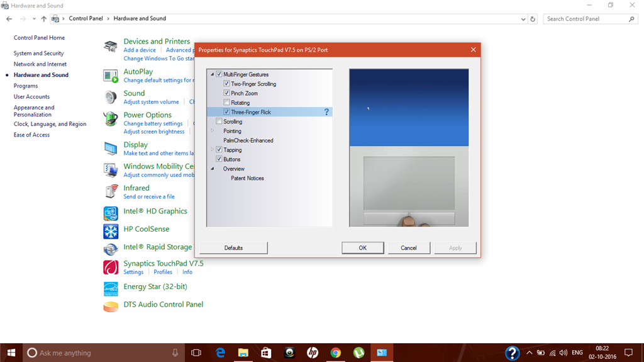Toggle the Tapping checkbox
This screenshot has height=362, width=644.
(x=219, y=150)
